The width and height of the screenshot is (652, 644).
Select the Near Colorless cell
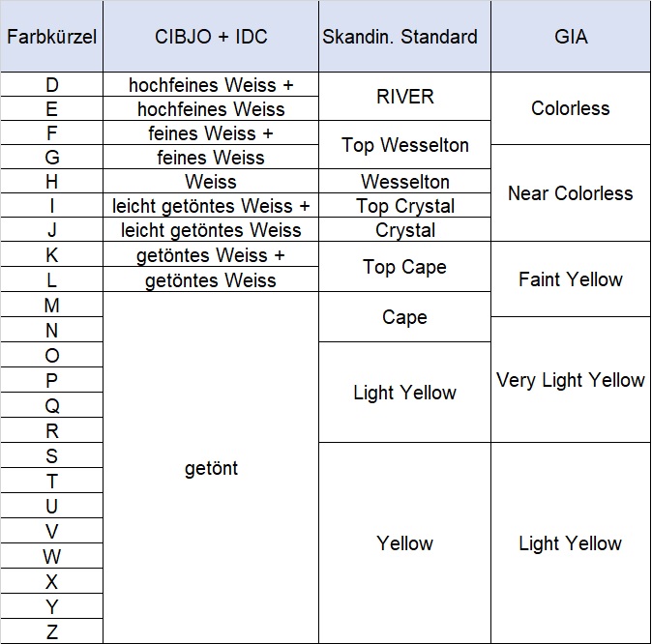[571, 193]
